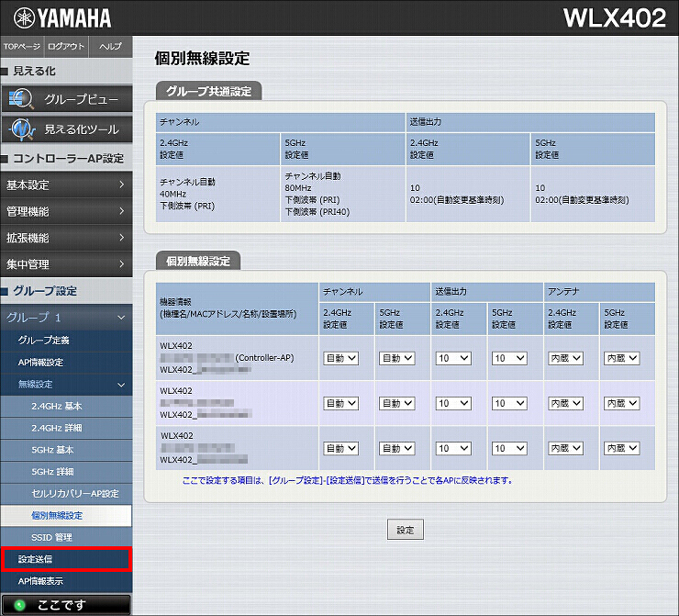
Task: Open the ヘルプ menu
Action: 110,46
